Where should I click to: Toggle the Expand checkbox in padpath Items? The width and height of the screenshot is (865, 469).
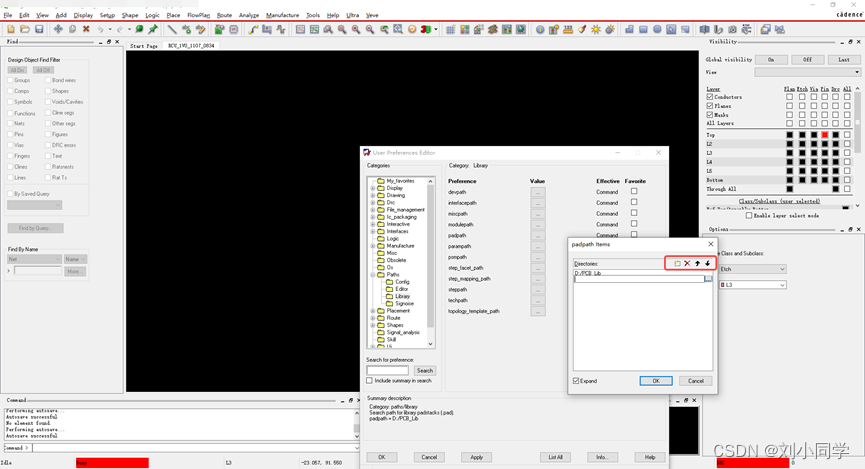[x=576, y=381]
